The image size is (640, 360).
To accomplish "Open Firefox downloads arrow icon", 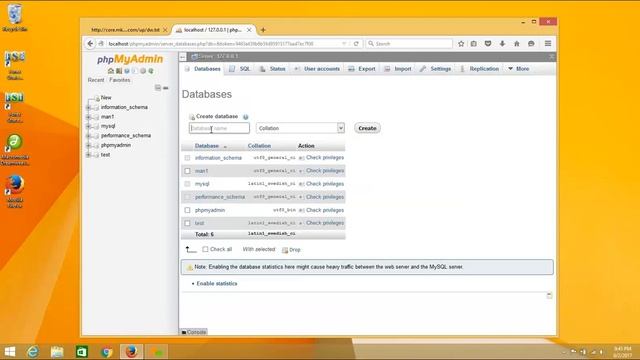I will [x=502, y=44].
